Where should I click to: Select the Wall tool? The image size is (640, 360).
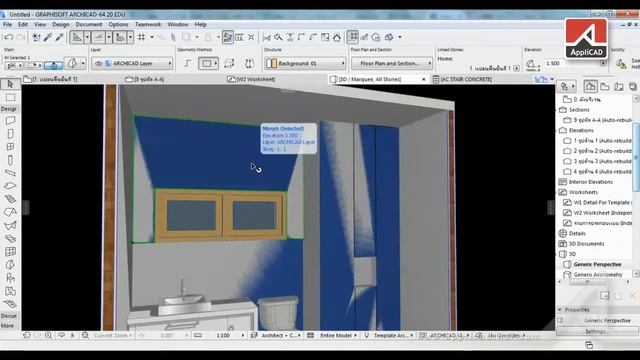pyautogui.click(x=10, y=120)
